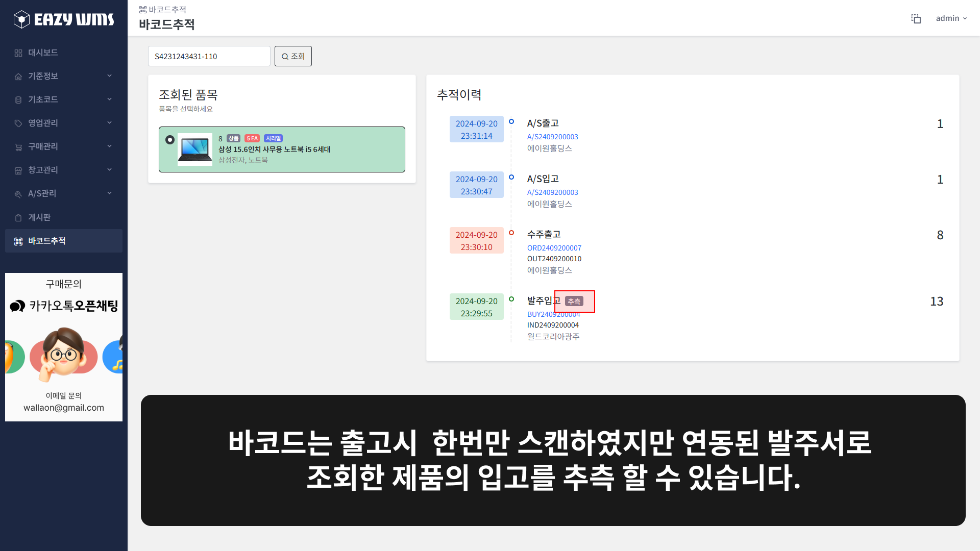Click the red 추측 badge beside 발주입고
Viewport: 980px width, 551px height.
[x=574, y=302]
